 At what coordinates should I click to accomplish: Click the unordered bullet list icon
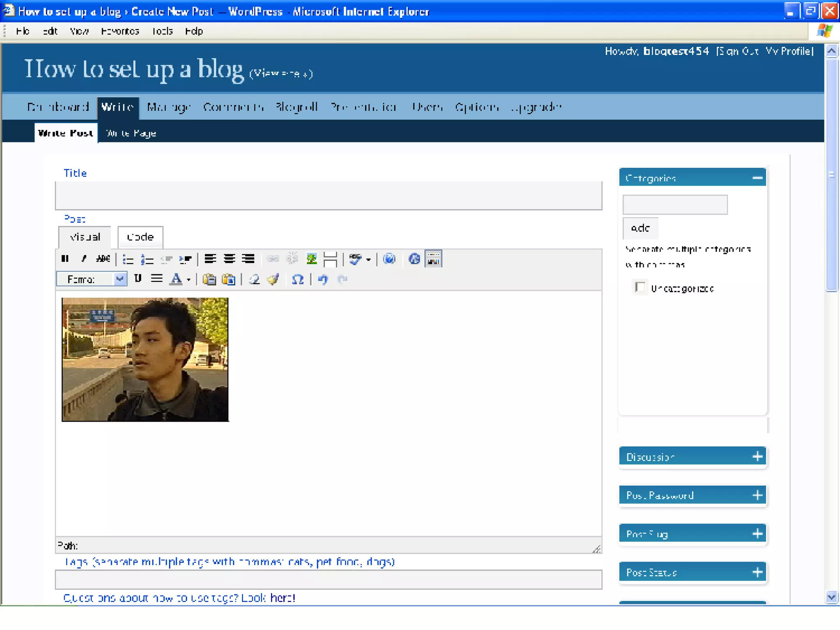128,259
